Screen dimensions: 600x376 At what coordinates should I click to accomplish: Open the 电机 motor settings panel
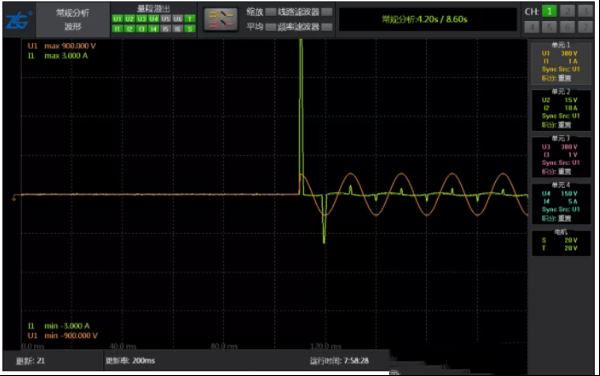tap(561, 242)
